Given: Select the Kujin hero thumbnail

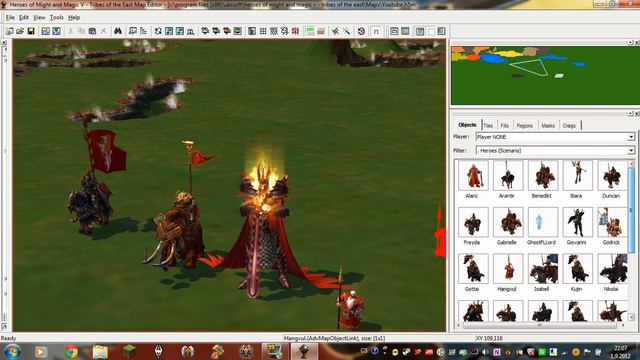Looking at the screenshot, I should pos(577,269).
